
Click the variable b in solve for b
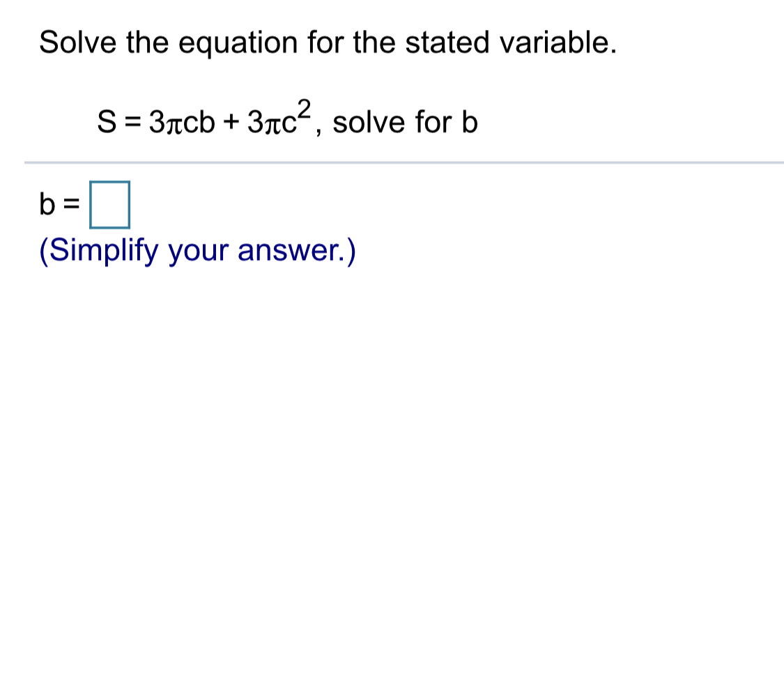point(472,122)
